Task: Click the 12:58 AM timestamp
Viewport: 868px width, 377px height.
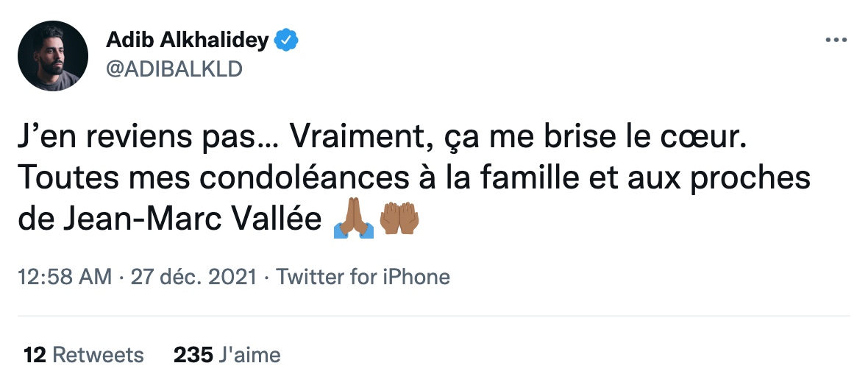Action: (x=65, y=276)
